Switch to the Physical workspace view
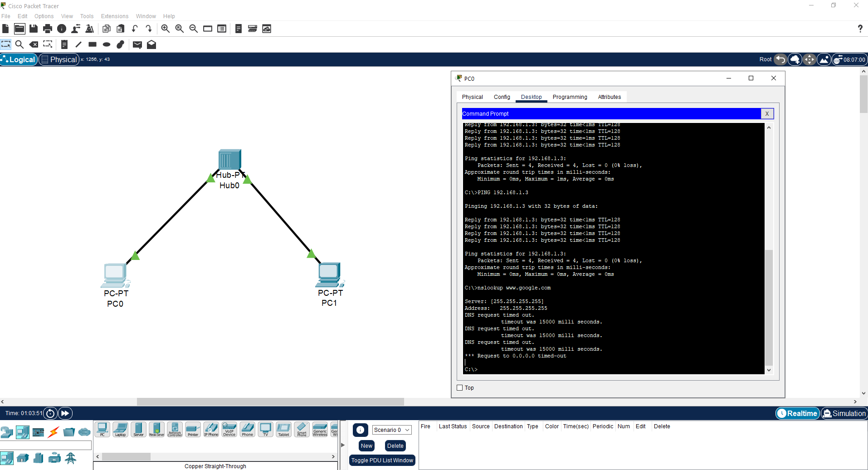The height and width of the screenshot is (470, 868). (x=59, y=59)
